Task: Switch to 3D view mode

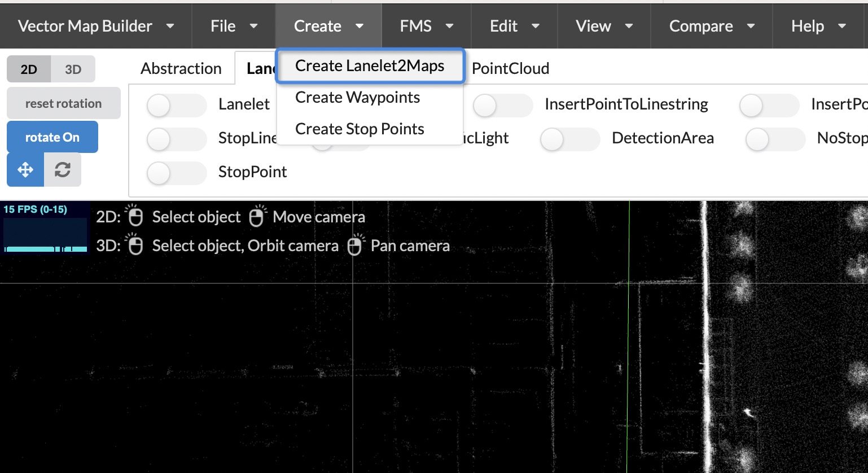Action: 73,69
